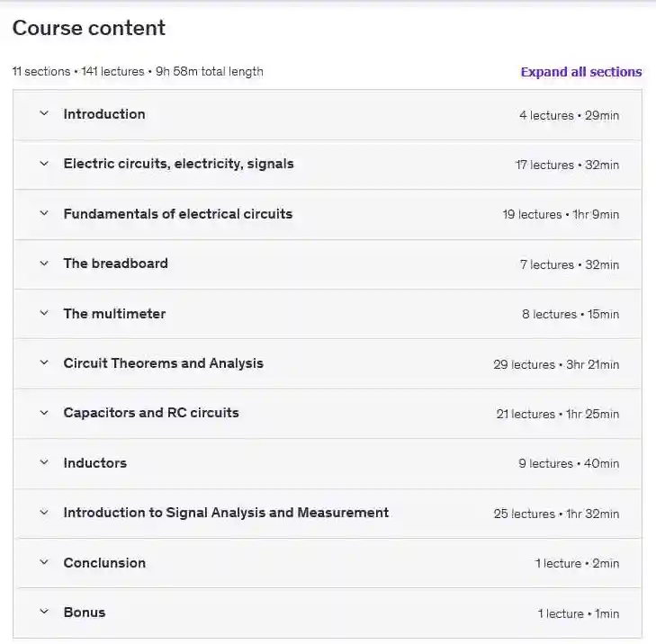Toggle The breadboard section chevron
Viewport: 656px width, 644px height.
pos(43,264)
